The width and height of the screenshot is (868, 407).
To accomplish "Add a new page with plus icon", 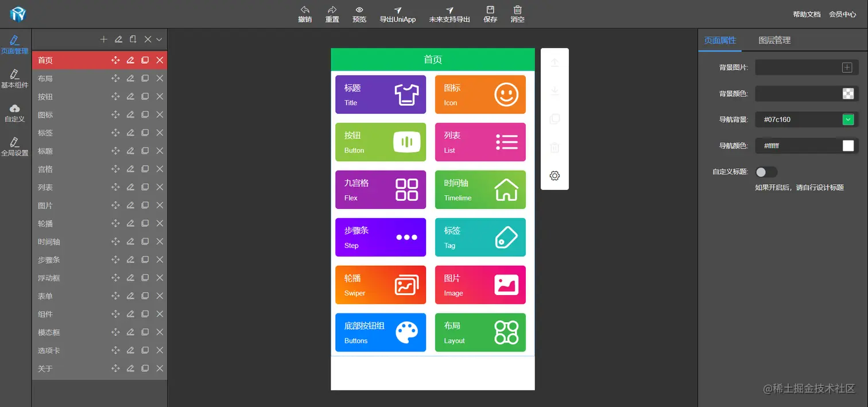I will [103, 39].
